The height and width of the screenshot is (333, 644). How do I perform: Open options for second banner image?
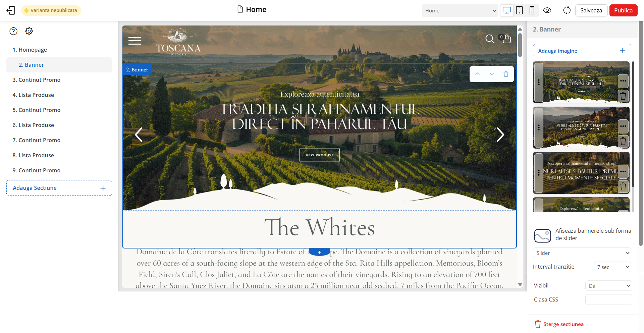623,126
